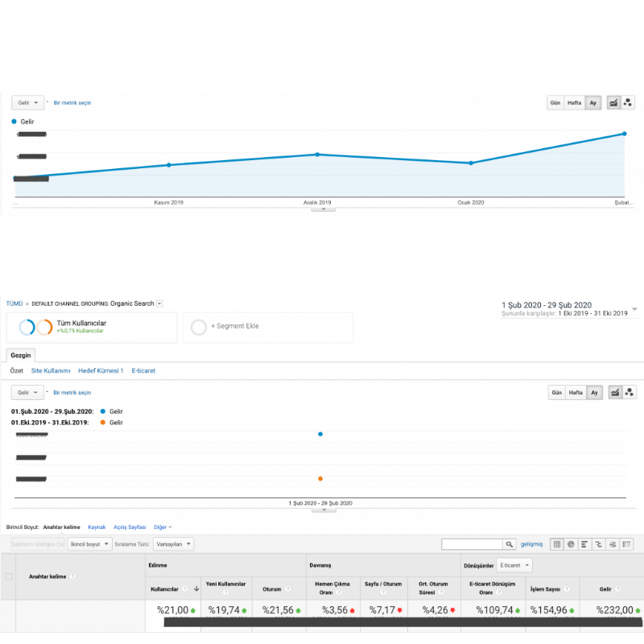644x644 pixels.
Task: Select line chart icon in lower chart
Action: tap(615, 393)
